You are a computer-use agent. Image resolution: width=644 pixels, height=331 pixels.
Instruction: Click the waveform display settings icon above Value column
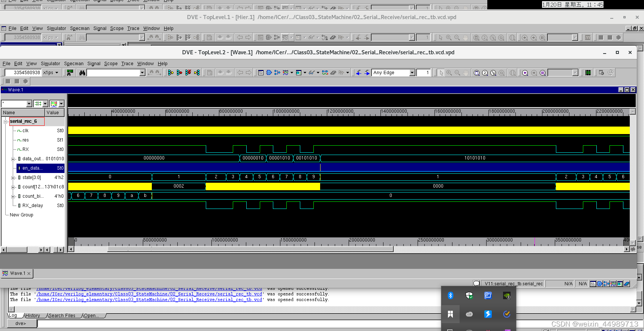click(x=54, y=103)
